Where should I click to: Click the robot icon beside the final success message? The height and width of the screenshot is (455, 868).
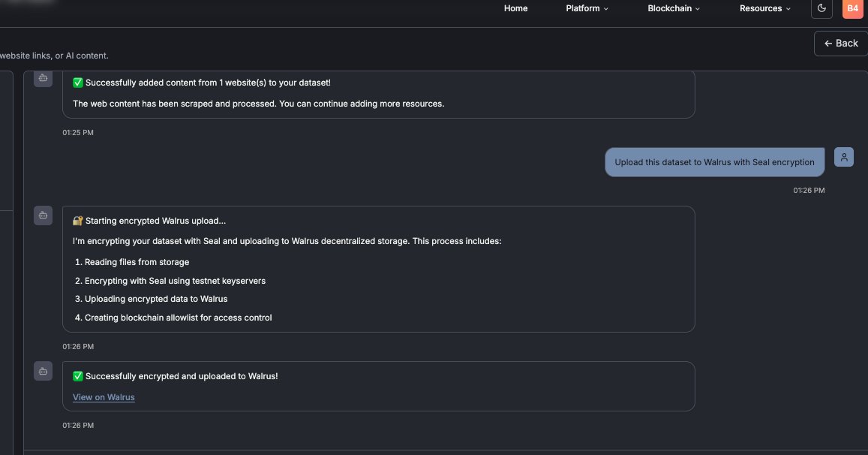(x=43, y=371)
